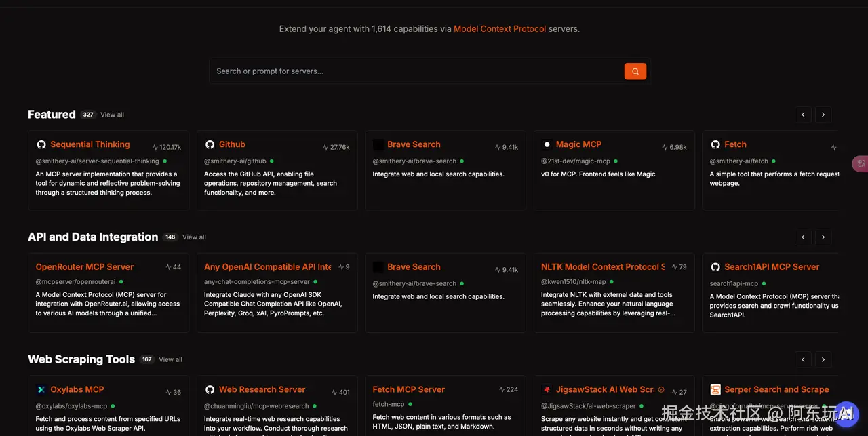868x436 pixels.
Task: Open the Sequential Thinking server
Action: coord(90,144)
